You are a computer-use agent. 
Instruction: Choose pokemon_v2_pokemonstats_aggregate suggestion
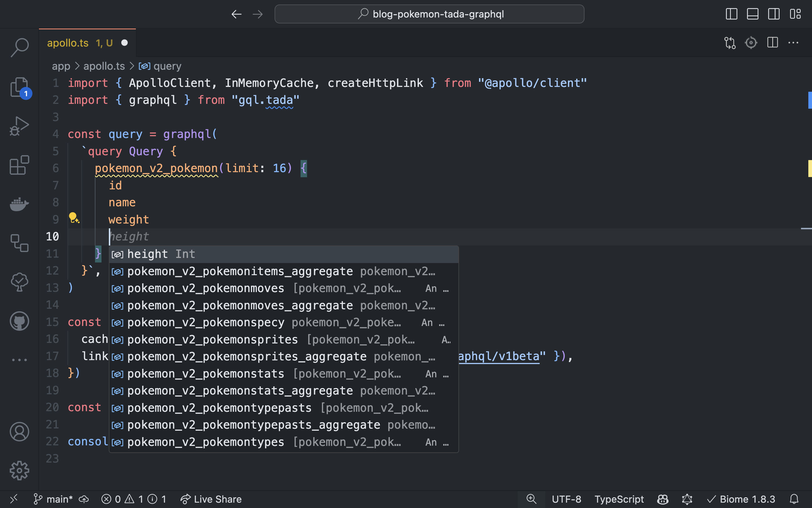tap(284, 391)
